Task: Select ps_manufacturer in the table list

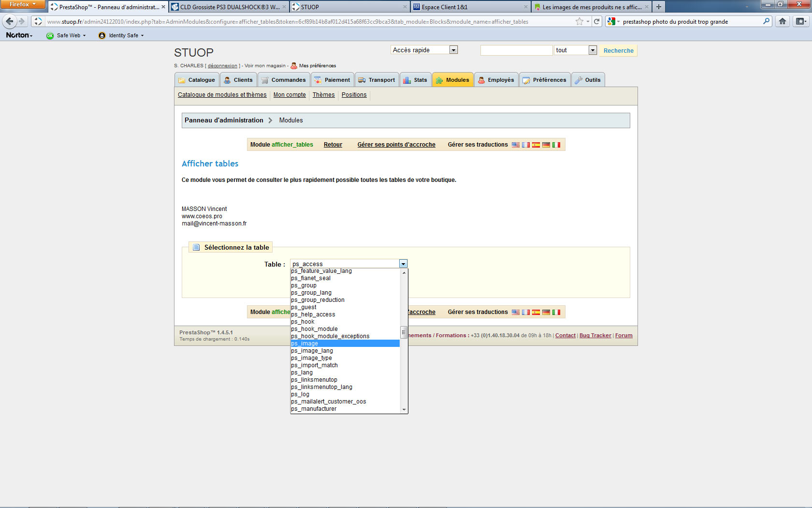Action: (345, 409)
